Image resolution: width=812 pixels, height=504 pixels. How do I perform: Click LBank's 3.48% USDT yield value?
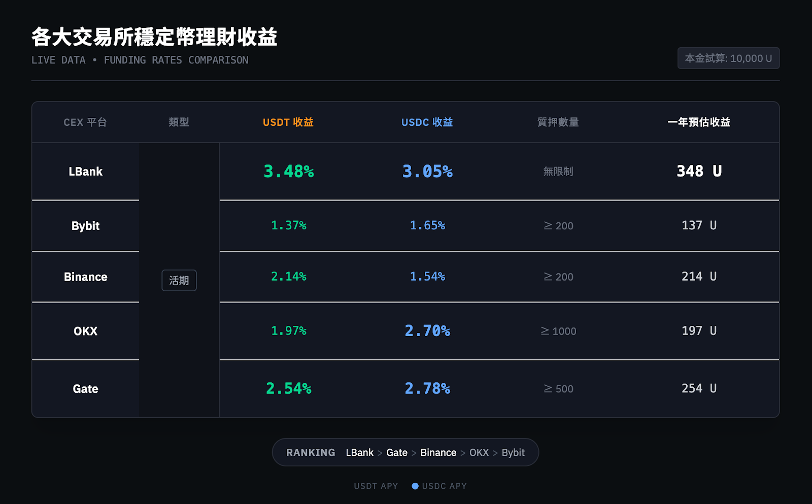pos(289,172)
